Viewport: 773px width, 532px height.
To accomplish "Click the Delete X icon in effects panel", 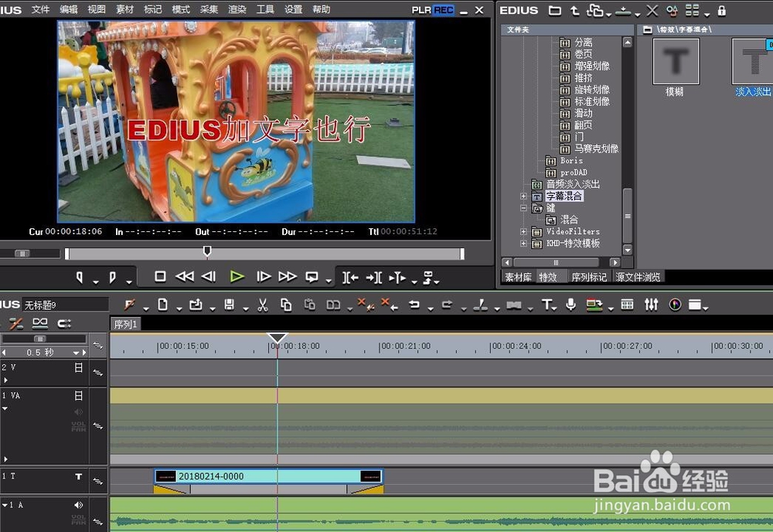I will pyautogui.click(x=652, y=10).
